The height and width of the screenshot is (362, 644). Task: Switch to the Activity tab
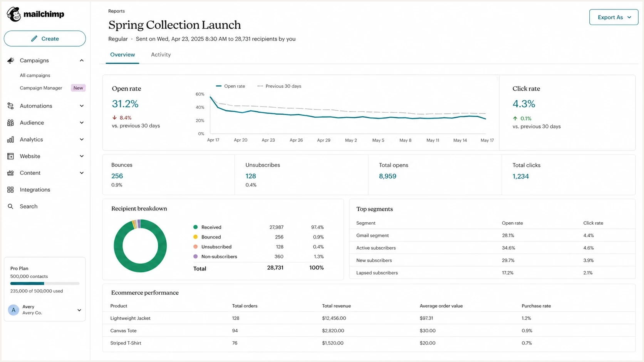161,55
